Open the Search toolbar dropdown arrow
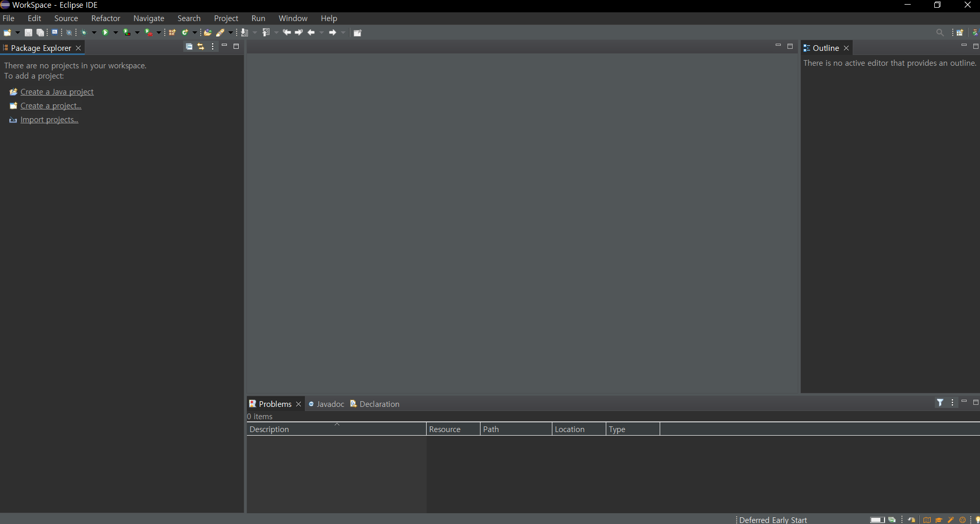Viewport: 980px width, 524px height. [230, 32]
